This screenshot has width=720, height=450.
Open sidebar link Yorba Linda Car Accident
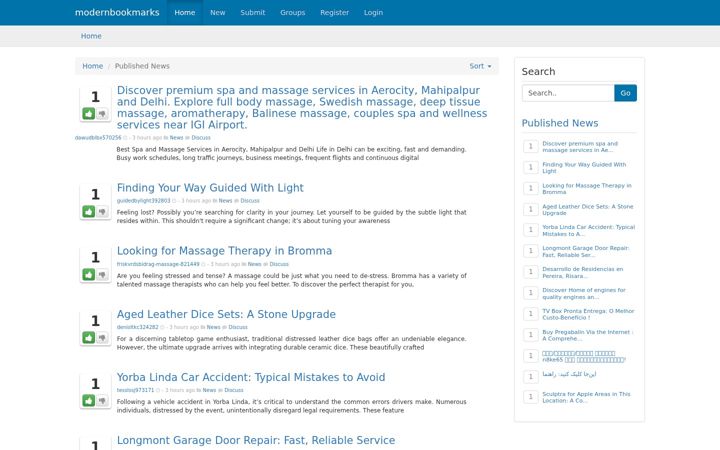coord(589,231)
